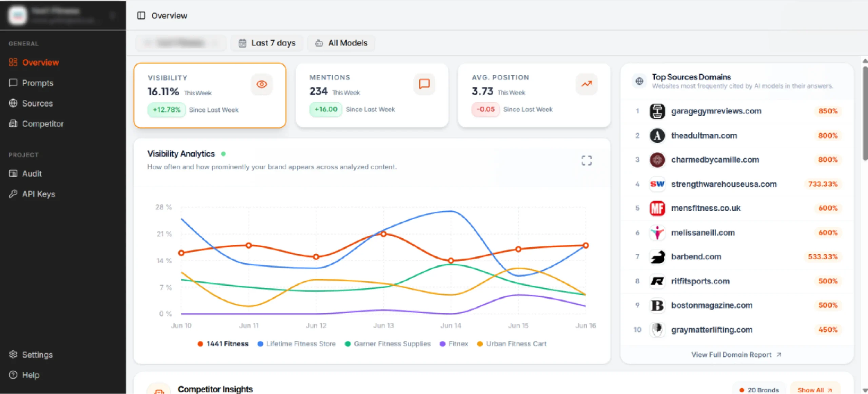Click the charmedbycamille.com favicon
Image resolution: width=868 pixels, height=394 pixels.
[x=657, y=160]
